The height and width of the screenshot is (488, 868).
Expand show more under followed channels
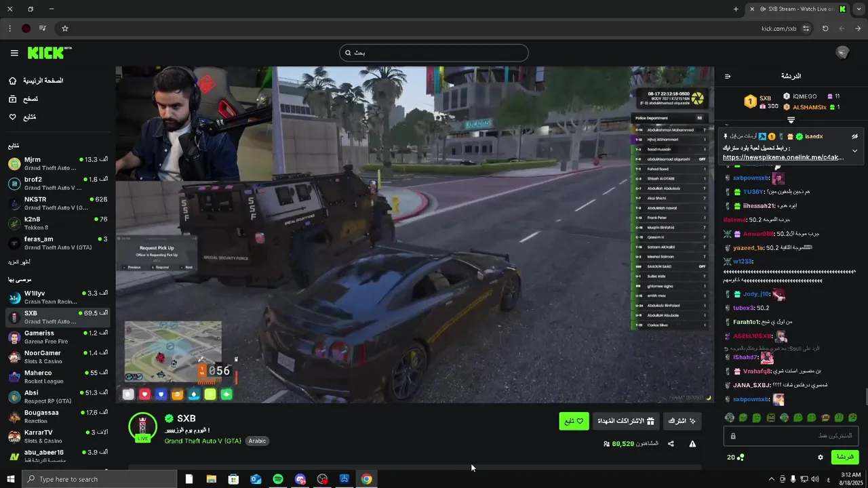(19, 262)
